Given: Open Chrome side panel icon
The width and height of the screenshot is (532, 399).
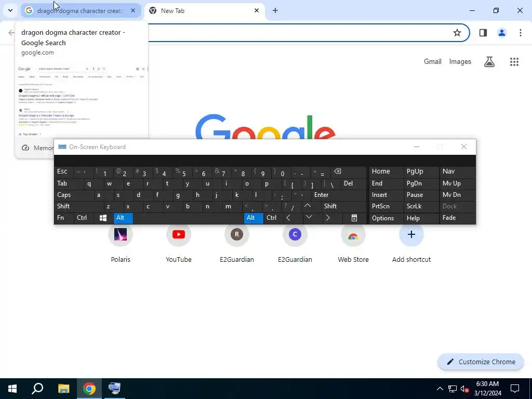Looking at the screenshot, I should tap(483, 33).
